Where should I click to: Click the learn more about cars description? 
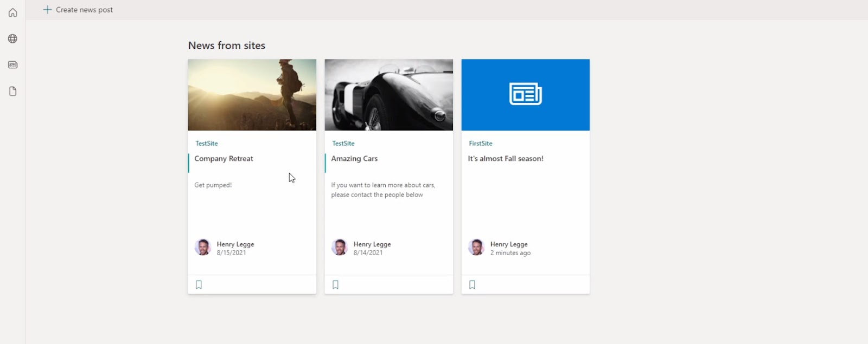383,190
